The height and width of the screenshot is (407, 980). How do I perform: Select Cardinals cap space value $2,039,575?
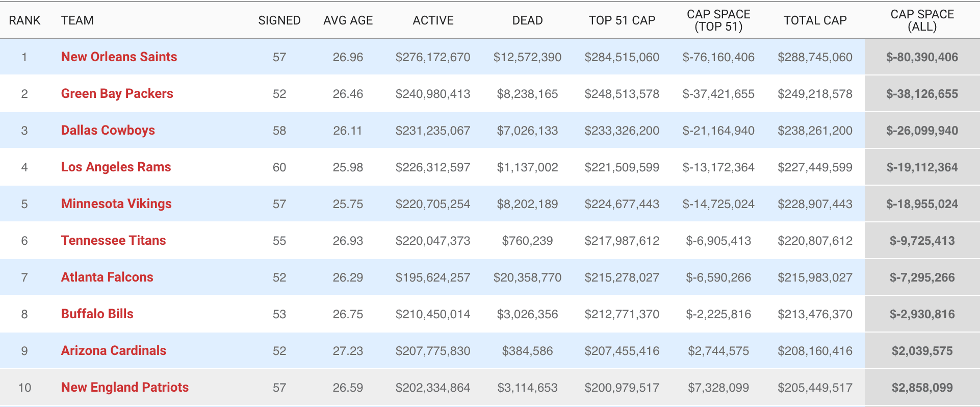click(x=922, y=351)
